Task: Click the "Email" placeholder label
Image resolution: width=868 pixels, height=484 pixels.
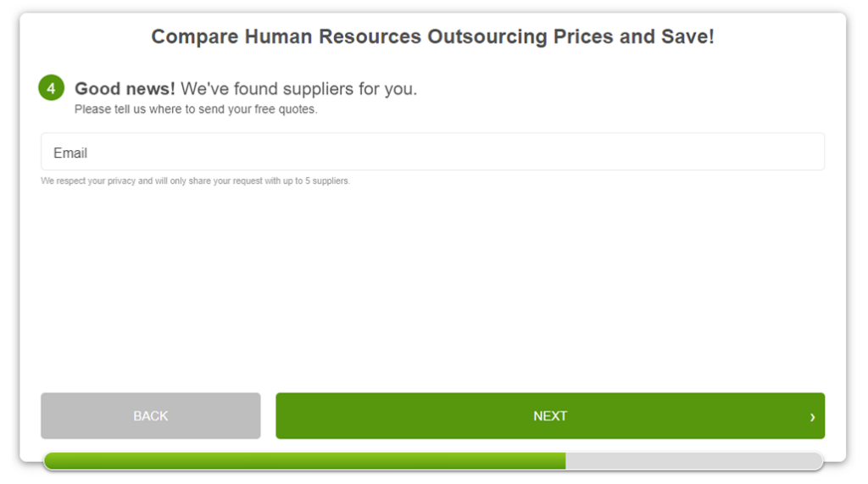Action: (70, 153)
